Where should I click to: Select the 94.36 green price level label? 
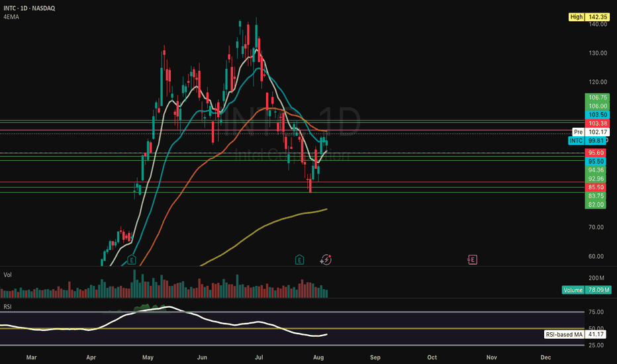click(595, 170)
